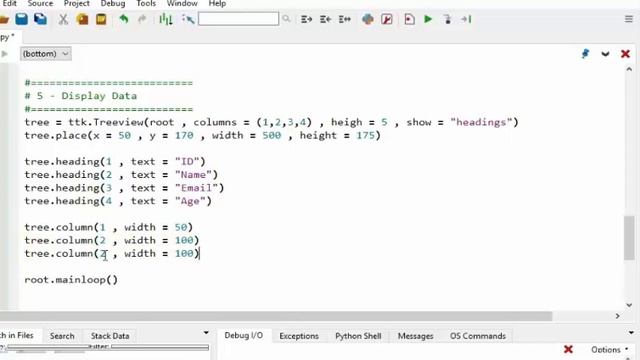The height and width of the screenshot is (360, 640).
Task: Click the horizontal scrollbar right arrow
Action: [x=617, y=316]
